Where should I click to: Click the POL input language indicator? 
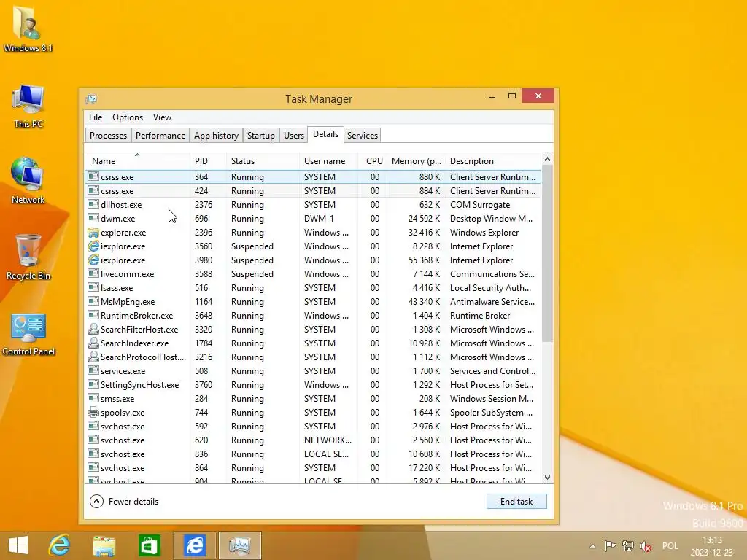(x=670, y=545)
